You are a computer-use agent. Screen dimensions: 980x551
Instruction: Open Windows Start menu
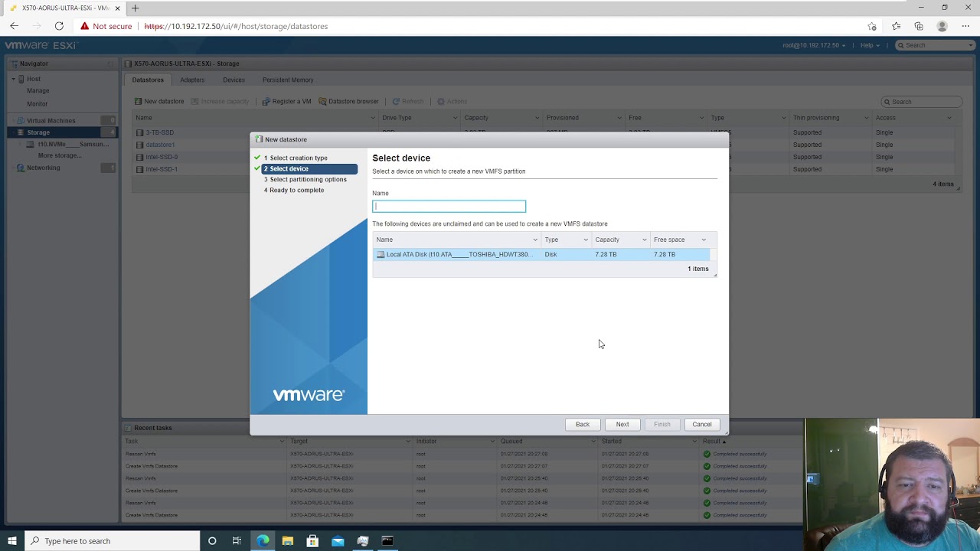tap(12, 541)
